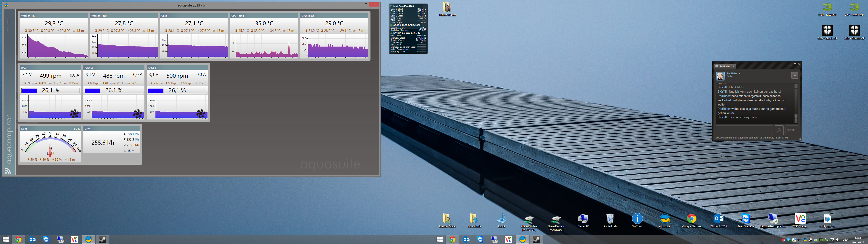Image resolution: width=868 pixels, height=244 pixels.
Task: Open the TeamViewer 9 desktop icon
Action: [746, 219]
